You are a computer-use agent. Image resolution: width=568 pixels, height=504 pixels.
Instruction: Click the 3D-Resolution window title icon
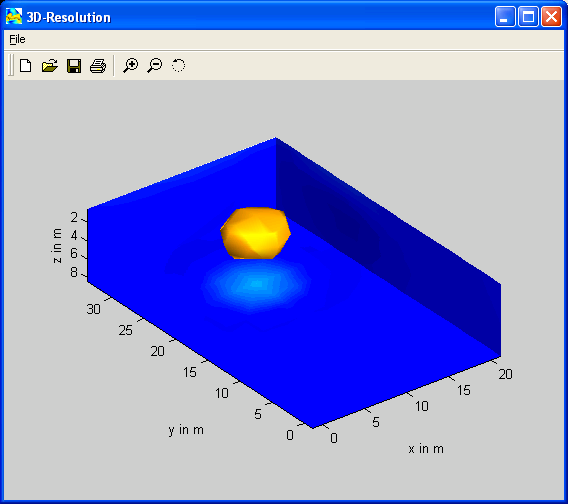(x=14, y=17)
